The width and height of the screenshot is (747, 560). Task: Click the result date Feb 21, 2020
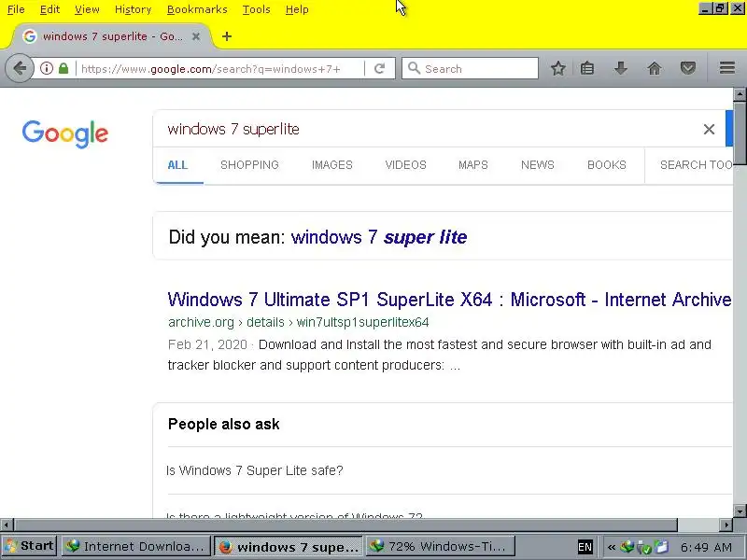207,344
